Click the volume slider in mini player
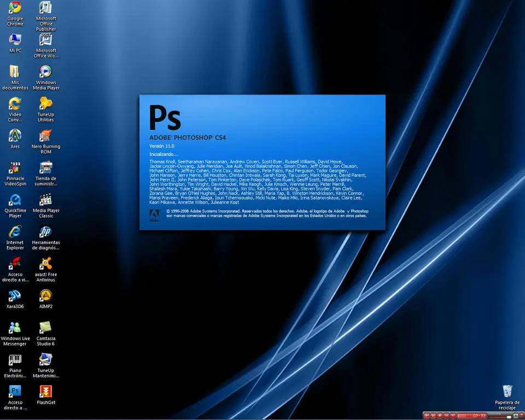 point(499,417)
